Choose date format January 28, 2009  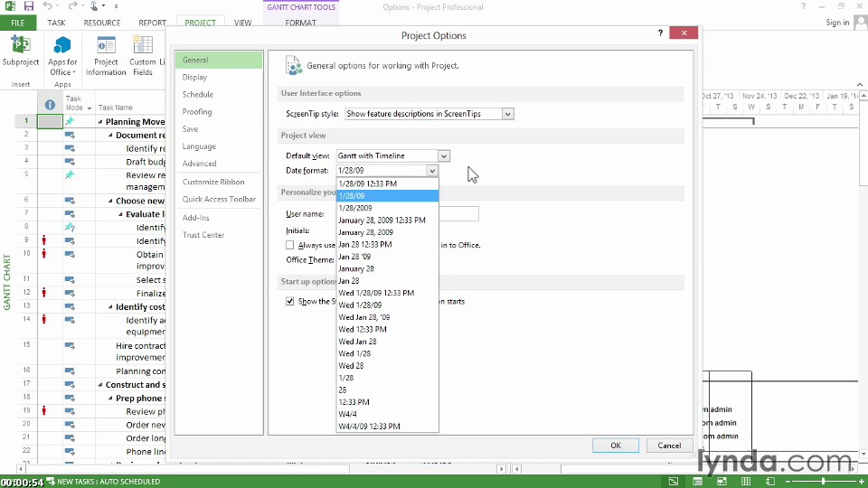388,232
